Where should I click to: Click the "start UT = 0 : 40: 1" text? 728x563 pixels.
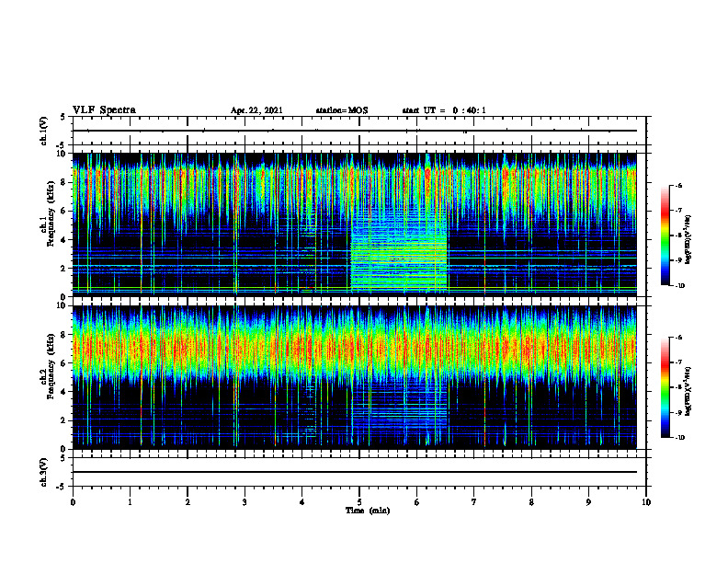444,110
